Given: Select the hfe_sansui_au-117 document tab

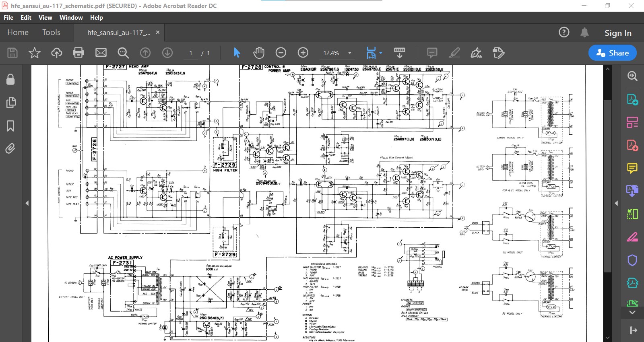Looking at the screenshot, I should [x=119, y=33].
